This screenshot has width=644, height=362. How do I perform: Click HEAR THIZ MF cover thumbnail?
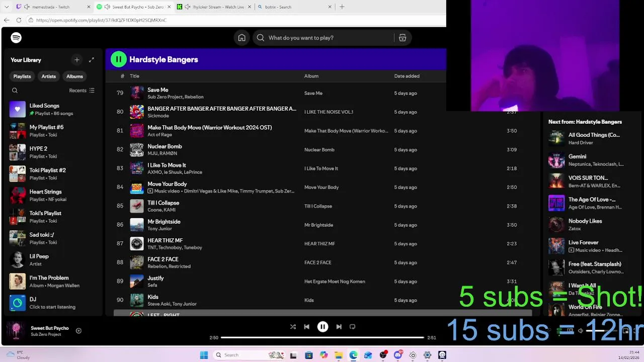click(137, 243)
